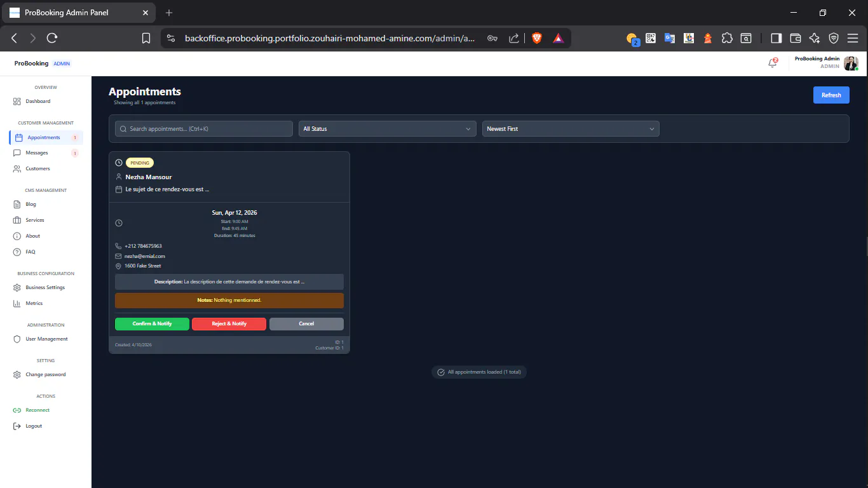Open the Brave Wallet icon
The width and height of the screenshot is (868, 488).
[x=796, y=38]
